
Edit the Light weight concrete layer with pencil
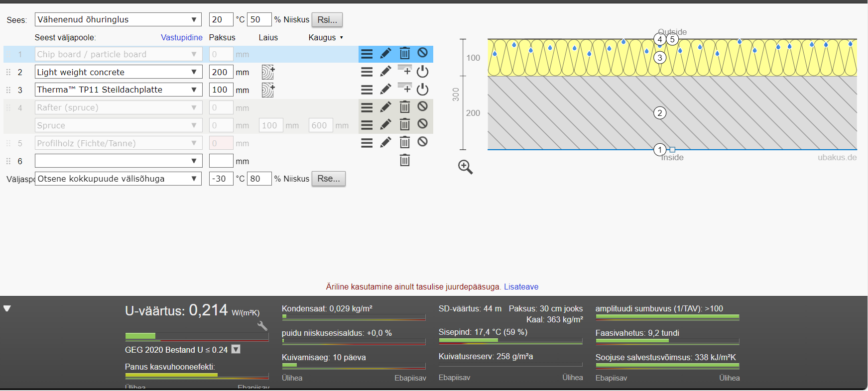385,72
